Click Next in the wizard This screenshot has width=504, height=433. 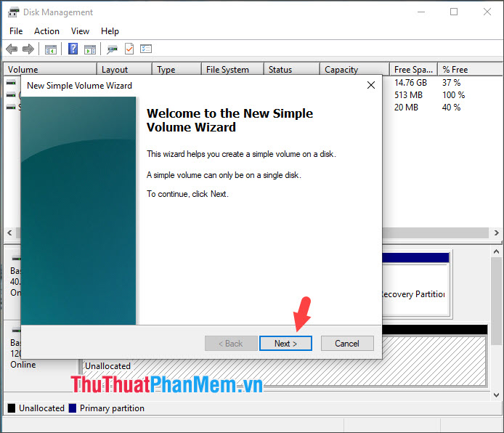point(285,344)
